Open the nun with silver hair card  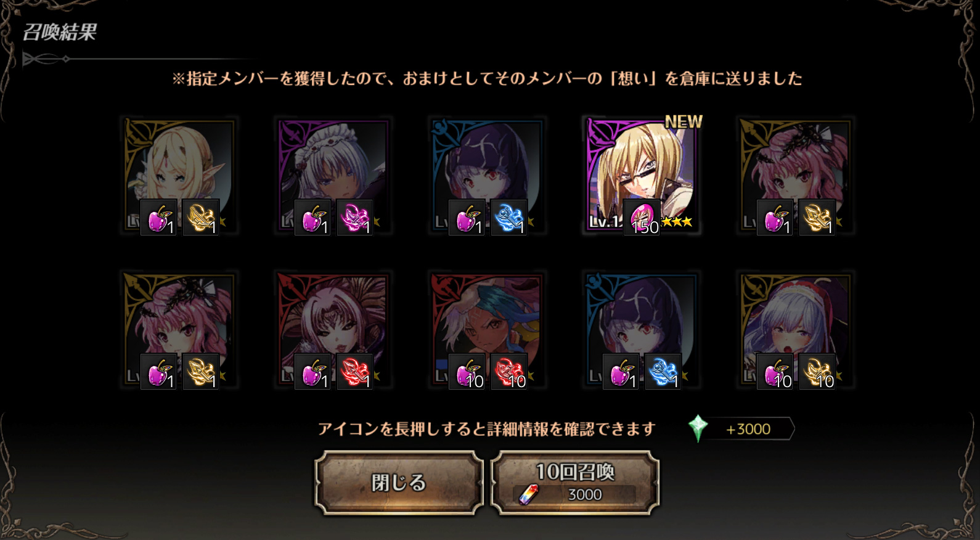pyautogui.click(x=795, y=330)
